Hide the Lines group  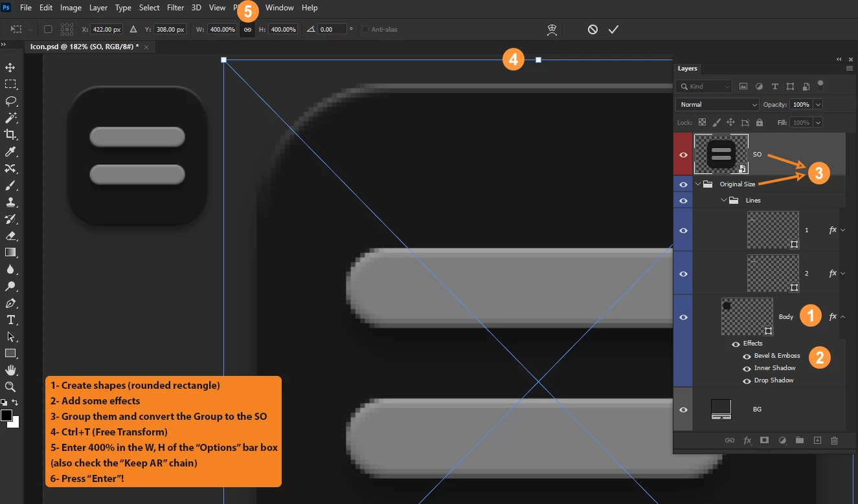coord(683,201)
